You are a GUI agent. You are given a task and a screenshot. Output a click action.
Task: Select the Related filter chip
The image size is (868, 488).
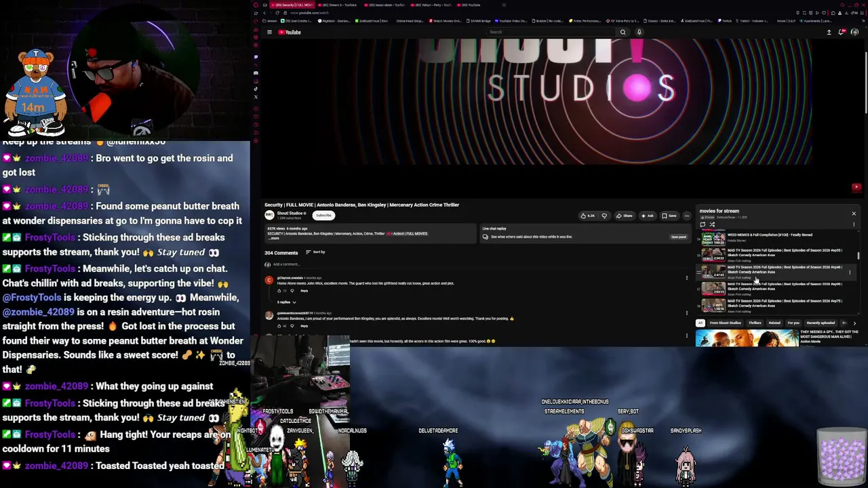coord(774,323)
